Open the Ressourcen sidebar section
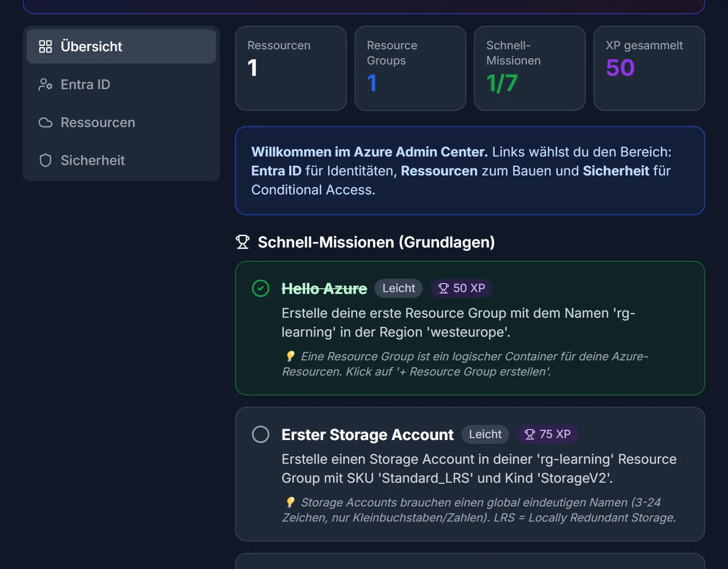 pyautogui.click(x=121, y=122)
